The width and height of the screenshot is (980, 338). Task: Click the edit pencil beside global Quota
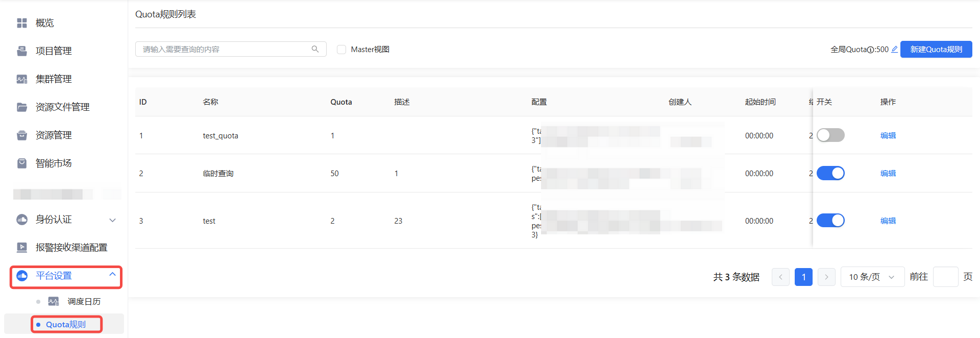(x=894, y=50)
